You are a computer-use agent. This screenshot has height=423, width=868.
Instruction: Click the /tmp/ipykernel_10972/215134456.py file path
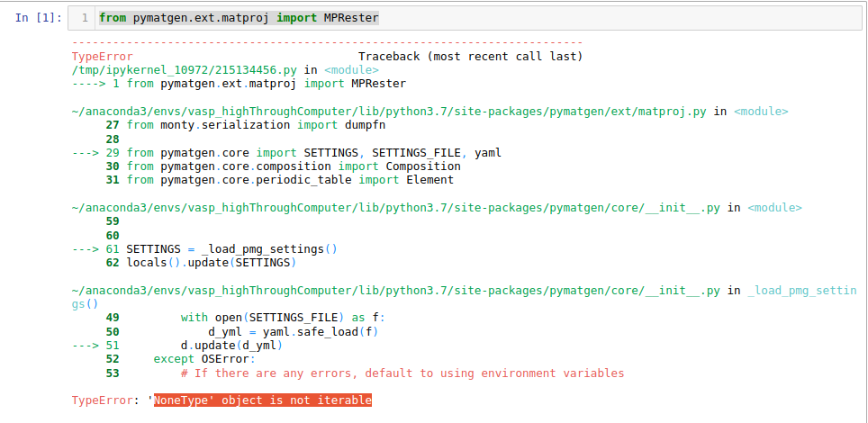pos(185,70)
